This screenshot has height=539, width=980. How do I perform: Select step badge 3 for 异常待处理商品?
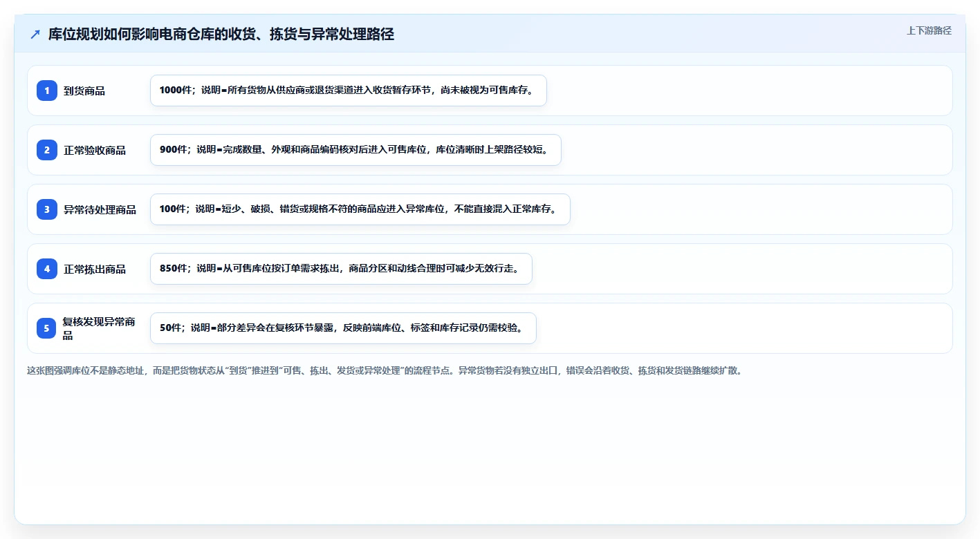pyautogui.click(x=47, y=209)
